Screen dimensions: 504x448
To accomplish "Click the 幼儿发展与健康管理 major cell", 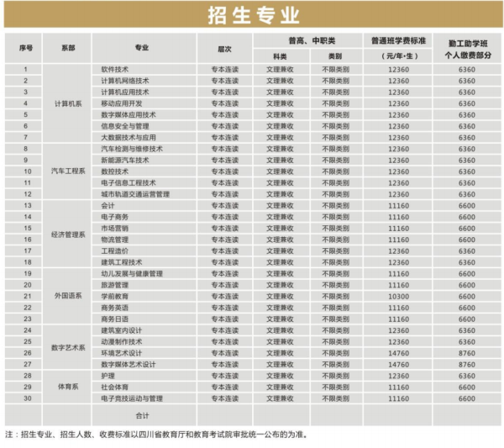I will click(x=144, y=274).
